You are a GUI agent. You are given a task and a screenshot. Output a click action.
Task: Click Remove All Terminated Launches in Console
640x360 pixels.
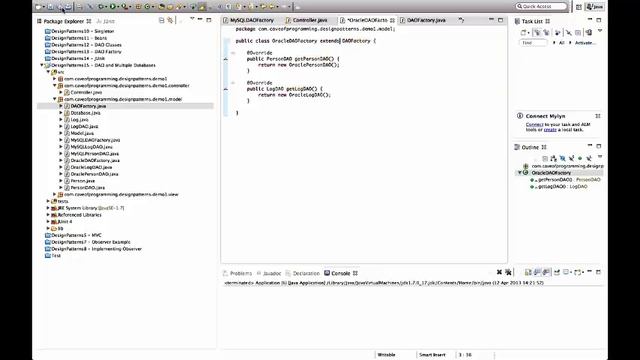tap(508, 272)
